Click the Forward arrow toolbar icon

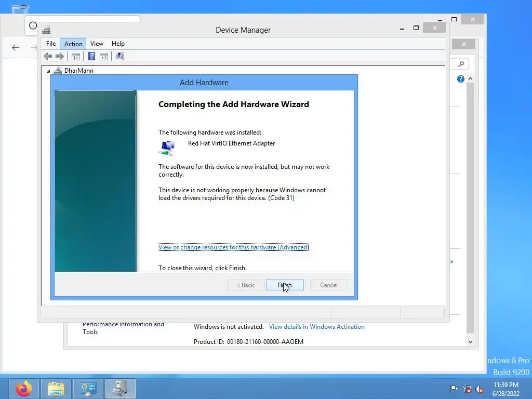pyautogui.click(x=59, y=56)
